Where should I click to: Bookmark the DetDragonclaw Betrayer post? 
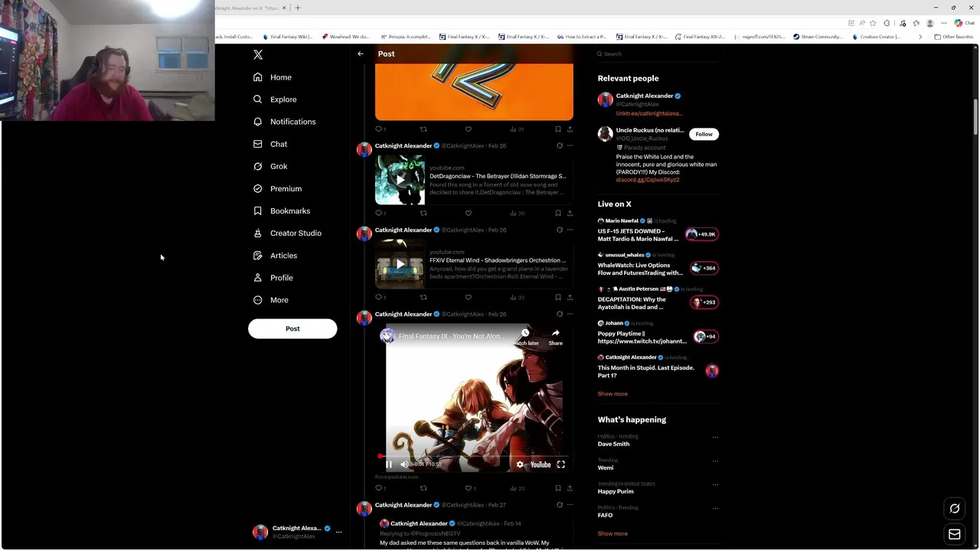pos(558,214)
